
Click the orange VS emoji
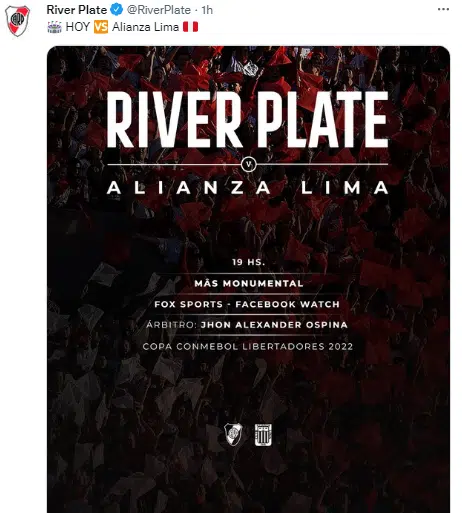(x=101, y=27)
